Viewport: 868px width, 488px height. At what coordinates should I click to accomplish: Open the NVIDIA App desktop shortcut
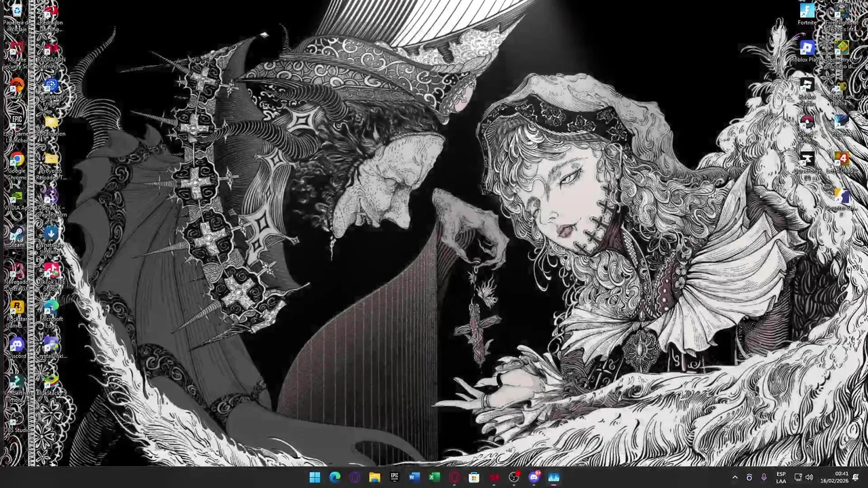click(x=17, y=200)
